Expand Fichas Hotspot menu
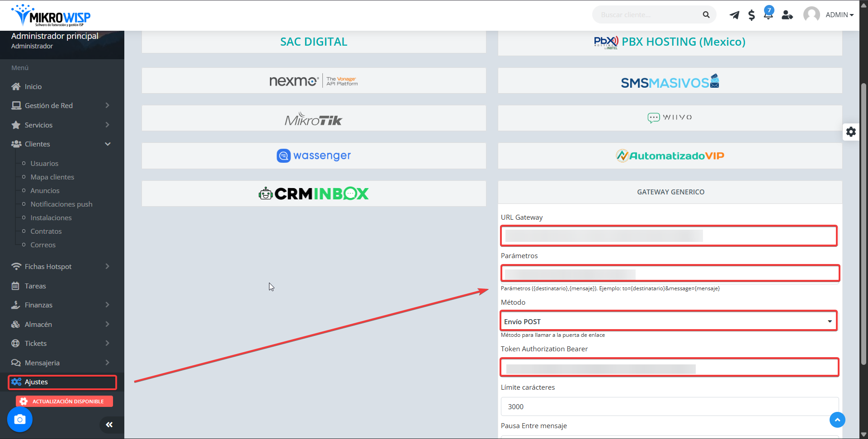 (x=62, y=266)
